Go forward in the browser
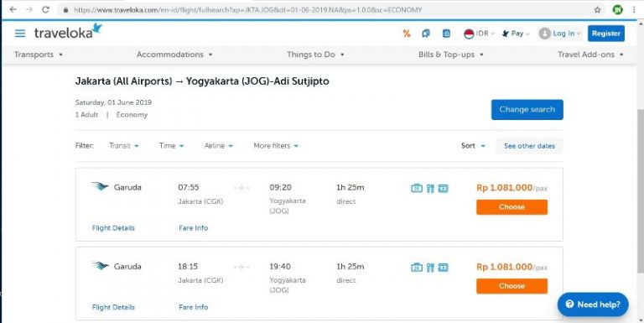The image size is (644, 323). coord(29,9)
